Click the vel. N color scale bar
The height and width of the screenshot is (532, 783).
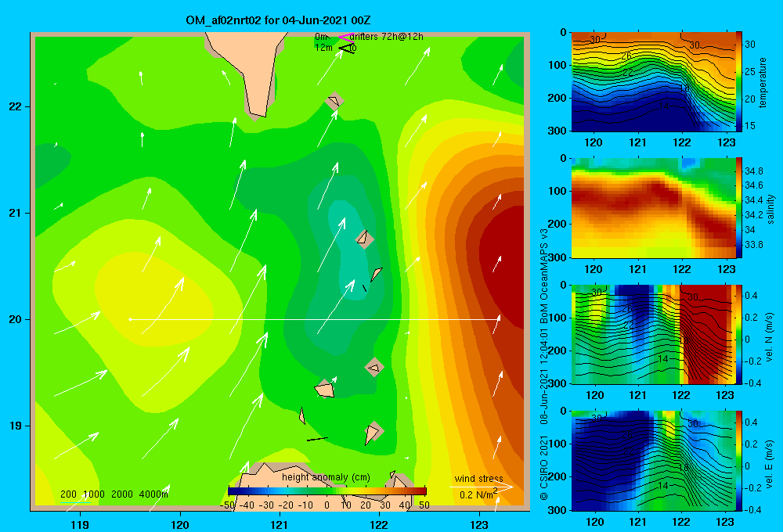tap(739, 334)
